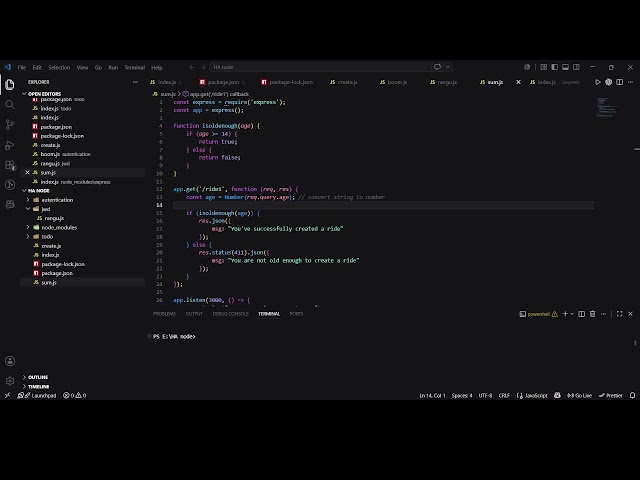This screenshot has width=640, height=480.
Task: Go back with the navigation arrow
Action: [192, 67]
